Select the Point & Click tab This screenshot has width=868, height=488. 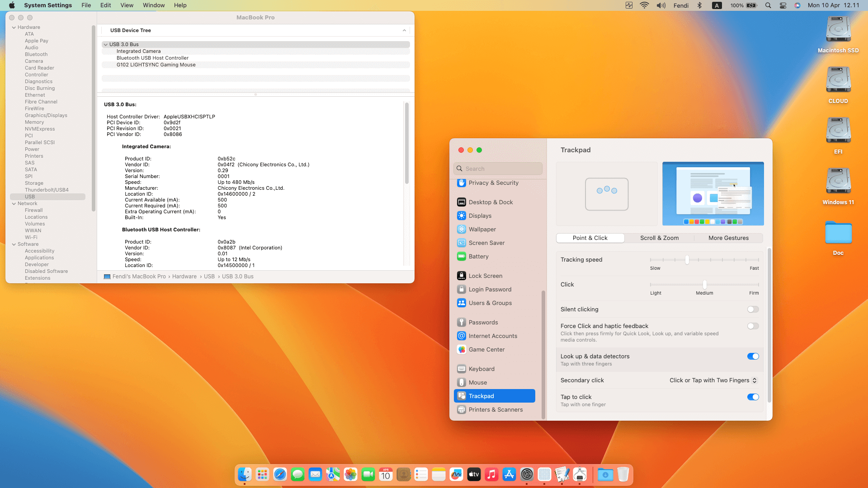point(590,238)
